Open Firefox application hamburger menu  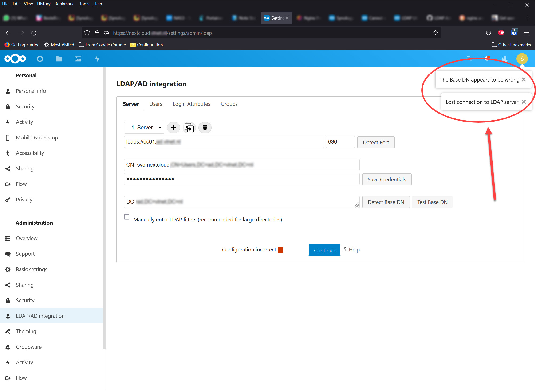[527, 33]
